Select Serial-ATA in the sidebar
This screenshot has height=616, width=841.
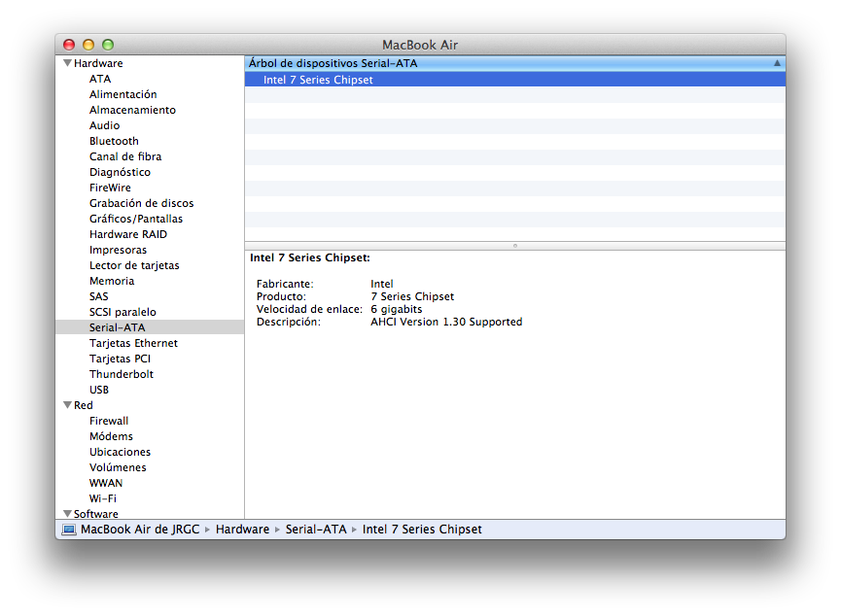(x=150, y=327)
